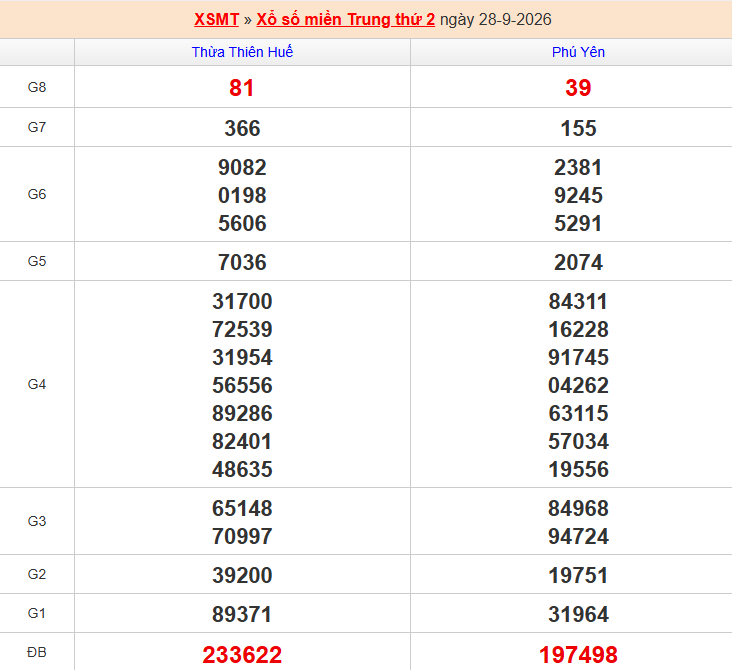Click the G4 number 89286

242,414
